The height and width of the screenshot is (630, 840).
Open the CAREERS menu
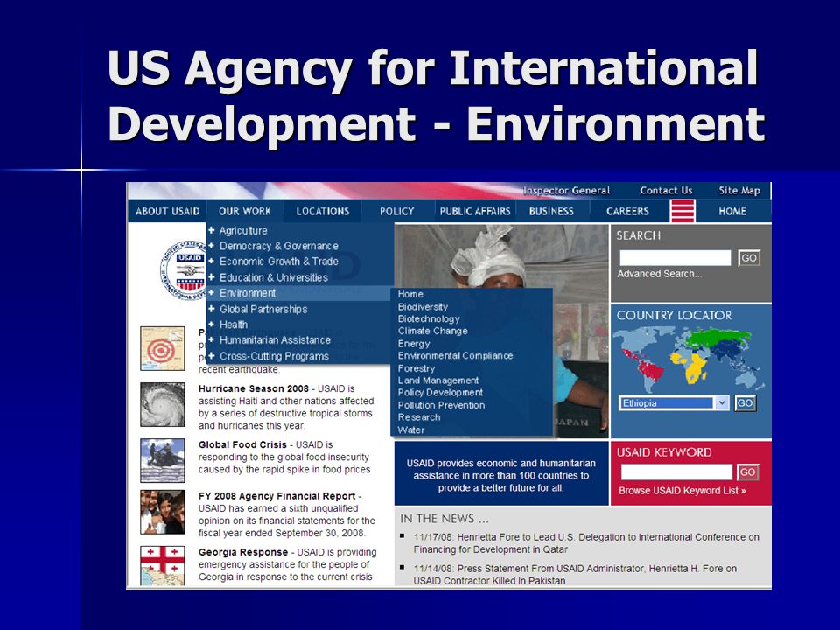pos(627,211)
